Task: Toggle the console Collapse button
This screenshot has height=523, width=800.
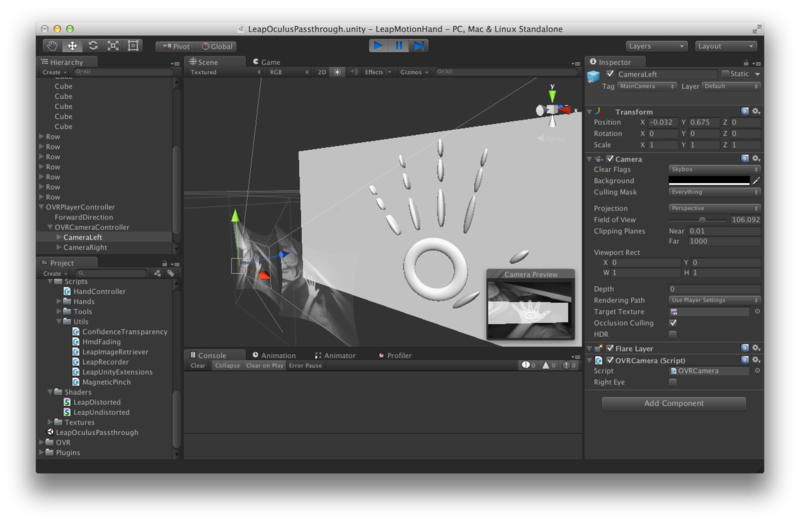Action: tap(227, 365)
